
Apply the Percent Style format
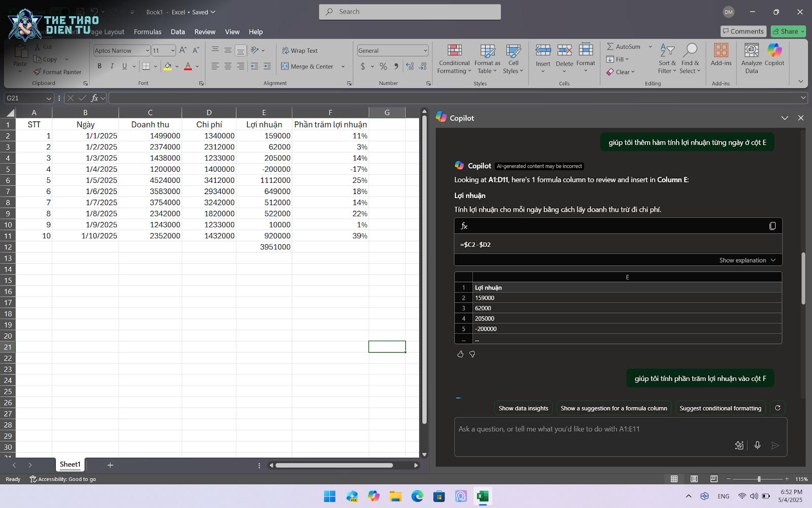[x=383, y=66]
